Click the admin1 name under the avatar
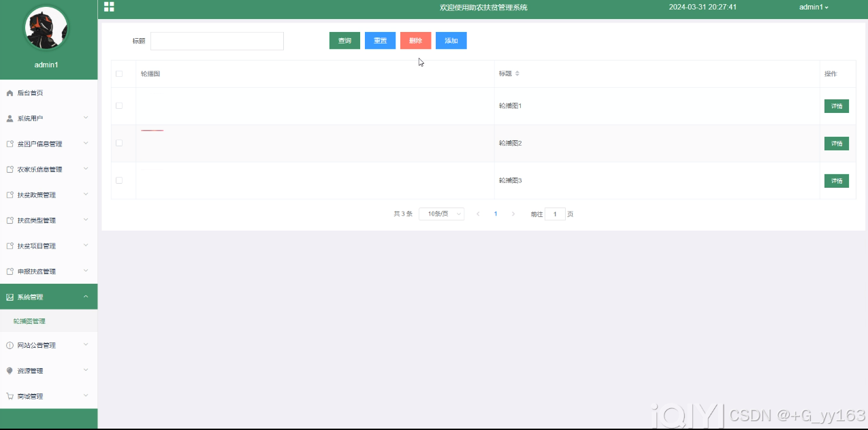The image size is (868, 430). click(x=46, y=65)
